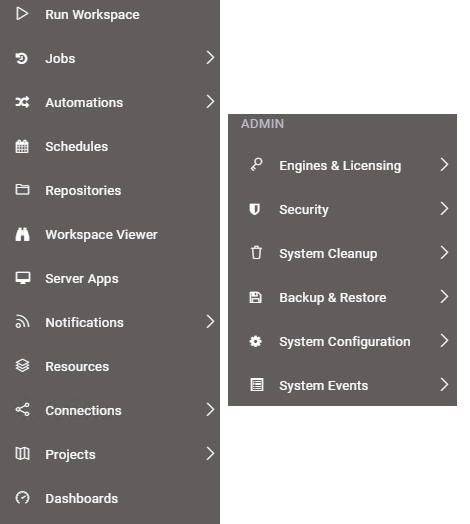Screen dimensions: 470x524
Task: Expand the Connections submenu chevron
Action: [x=210, y=409]
